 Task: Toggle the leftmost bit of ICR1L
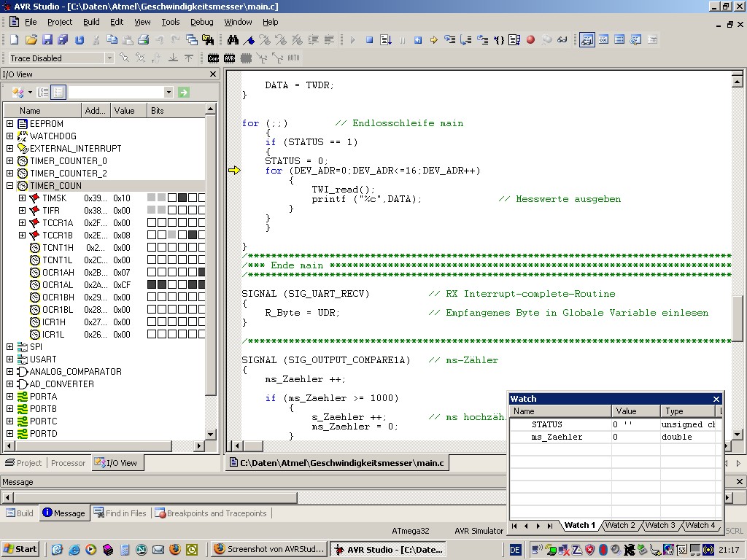152,334
